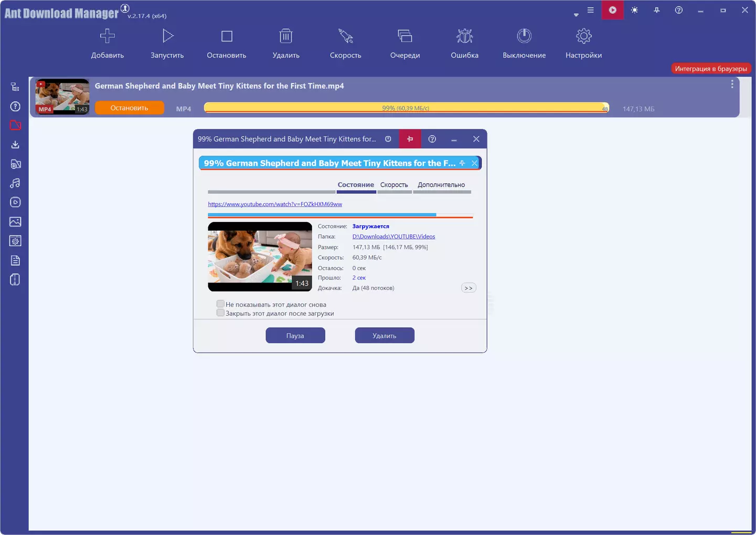Image resolution: width=756 pixels, height=535 pixels.
Task: Open the Очереди queues toolbar icon
Action: [405, 36]
